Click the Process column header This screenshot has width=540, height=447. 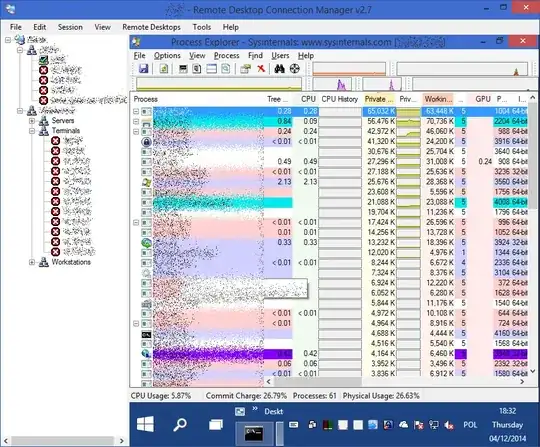click(196, 99)
